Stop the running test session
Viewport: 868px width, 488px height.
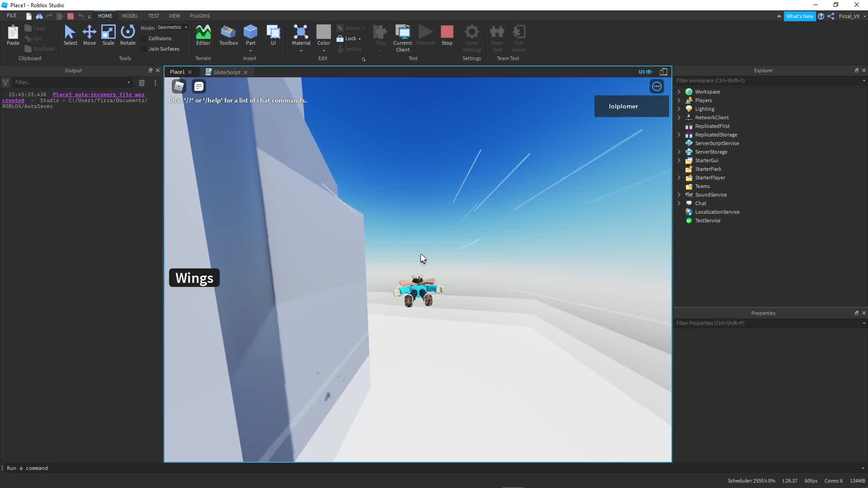pyautogui.click(x=447, y=35)
